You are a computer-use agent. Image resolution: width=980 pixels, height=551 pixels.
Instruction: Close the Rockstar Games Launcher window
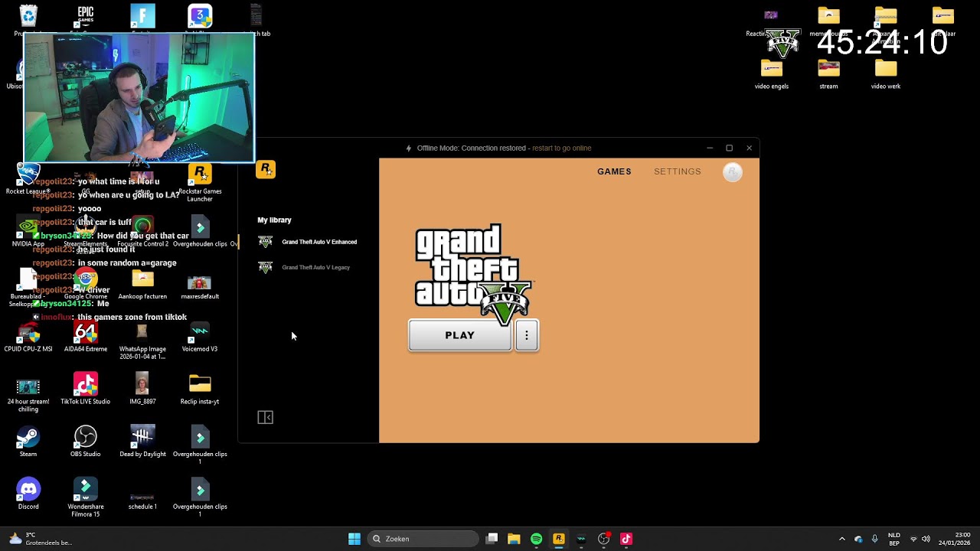750,148
